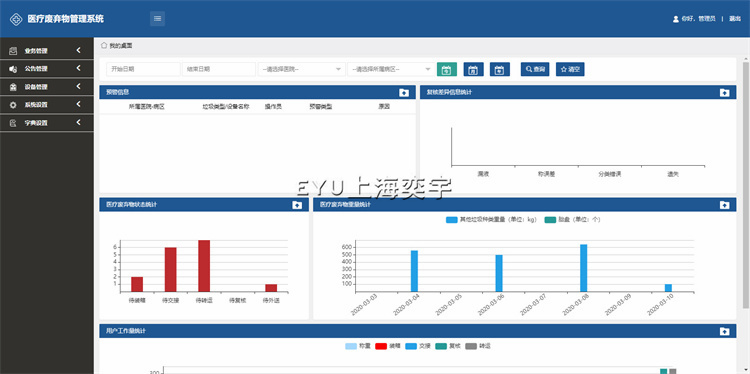This screenshot has width=750, height=374.
Task: Click export icon on 复核差异信息统计 panel
Action: (x=724, y=93)
